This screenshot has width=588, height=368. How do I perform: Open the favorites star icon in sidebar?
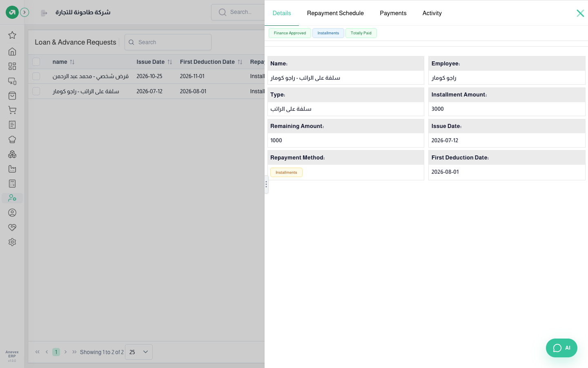(x=12, y=35)
